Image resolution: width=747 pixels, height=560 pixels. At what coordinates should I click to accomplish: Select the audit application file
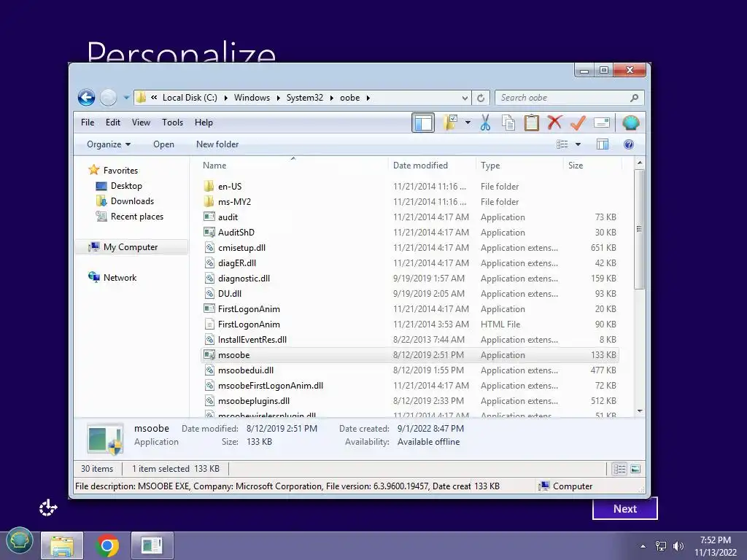click(410, 217)
